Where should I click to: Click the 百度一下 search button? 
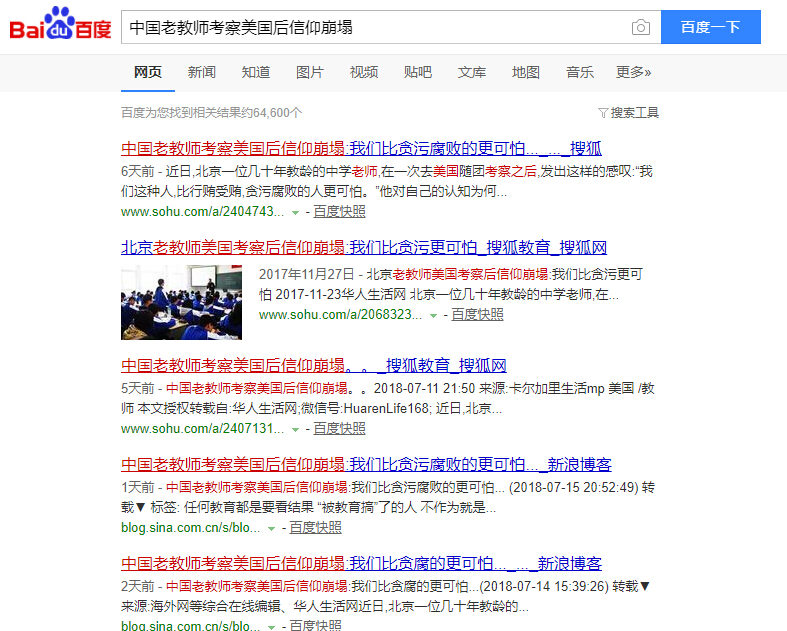pos(710,27)
